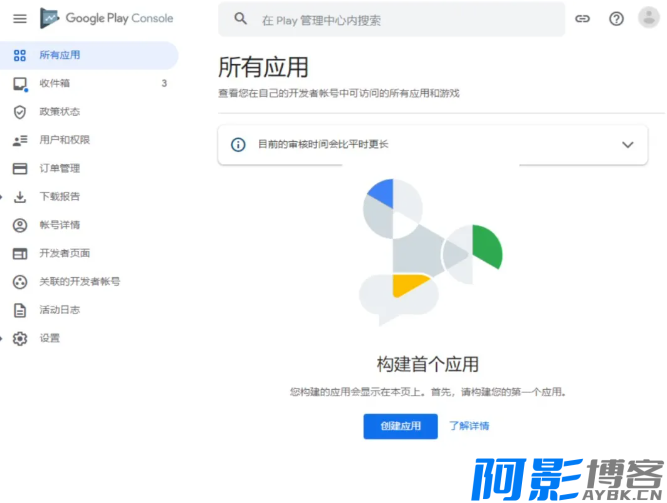This screenshot has width=667, height=503.
Task: Open 设置 in the sidebar
Action: (49, 338)
